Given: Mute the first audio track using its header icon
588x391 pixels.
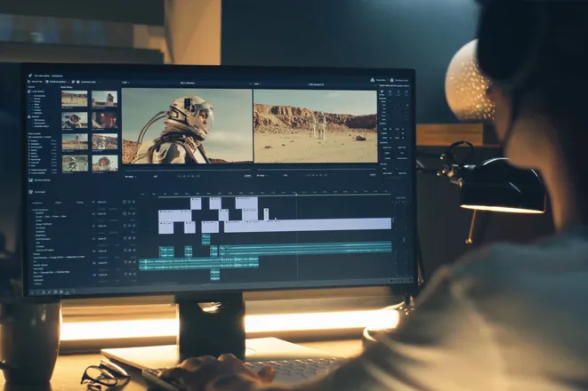Looking at the screenshot, I should 125,238.
